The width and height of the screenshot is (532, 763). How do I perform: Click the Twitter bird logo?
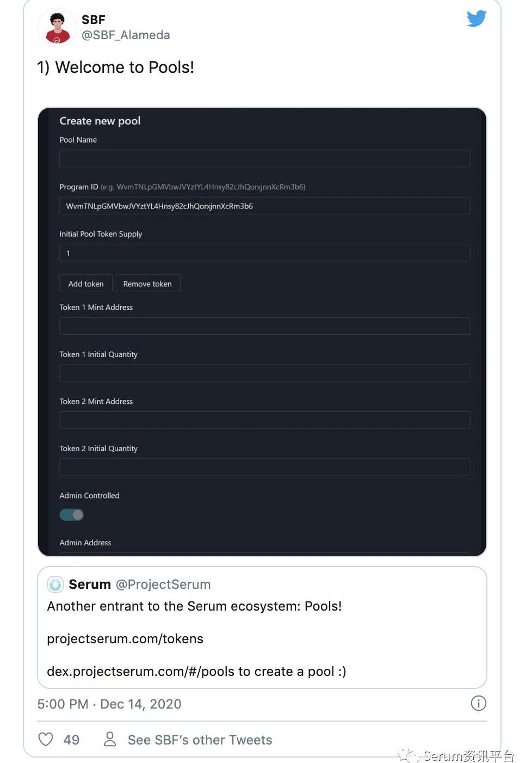pyautogui.click(x=476, y=19)
